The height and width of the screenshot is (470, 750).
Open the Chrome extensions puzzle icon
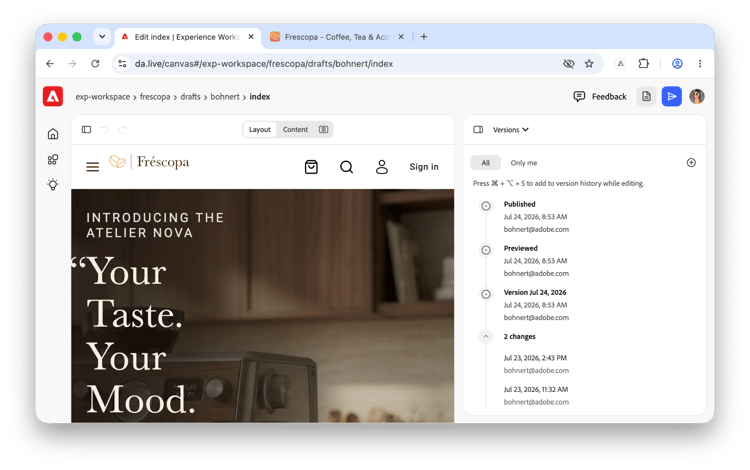coord(644,64)
